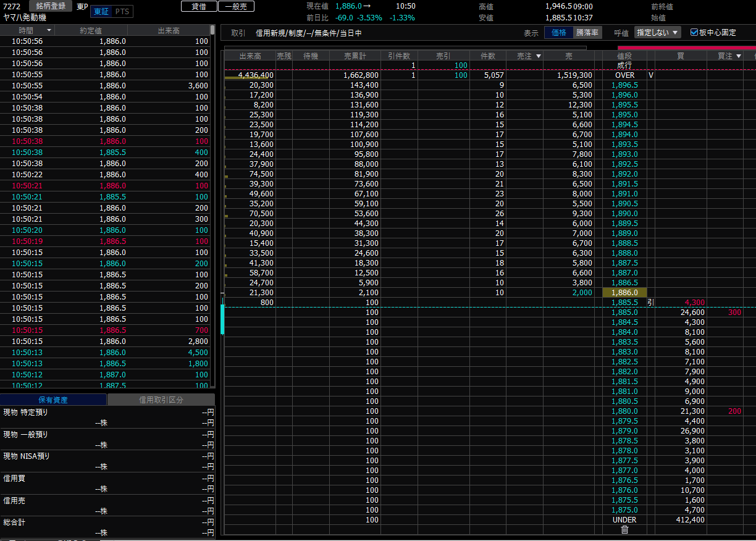
Task: Click the red 300 buy order cell
Action: 734,312
